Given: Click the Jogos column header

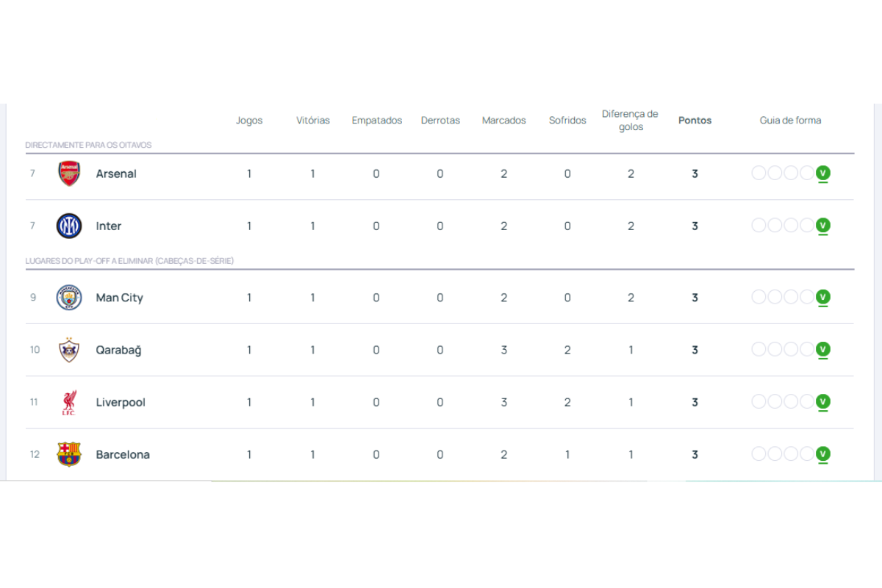Looking at the screenshot, I should click(x=249, y=121).
